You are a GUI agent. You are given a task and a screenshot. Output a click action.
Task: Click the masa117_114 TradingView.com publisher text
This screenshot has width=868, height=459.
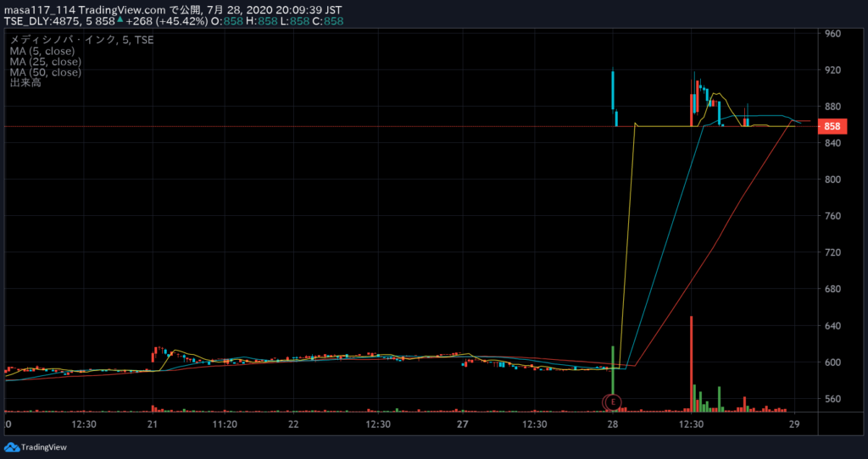tap(85, 10)
